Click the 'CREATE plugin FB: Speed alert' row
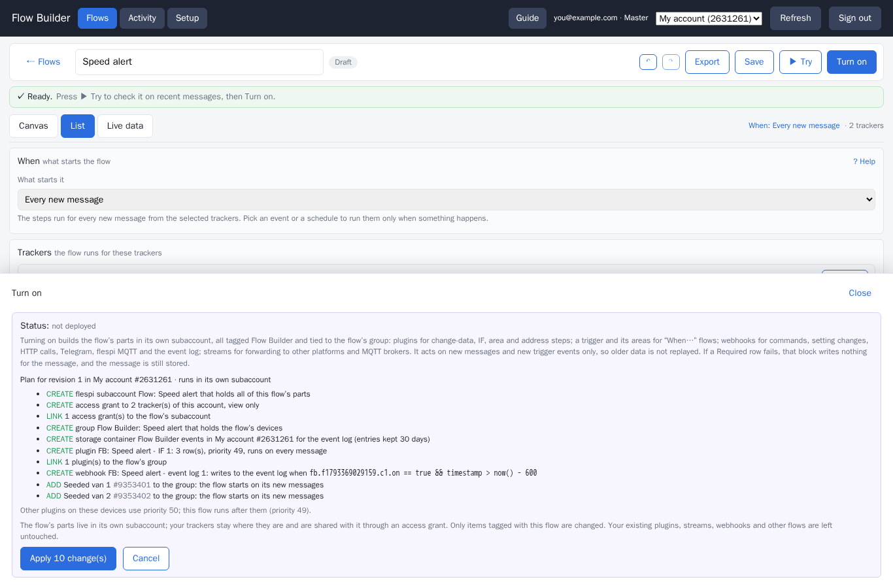Image resolution: width=893 pixels, height=588 pixels. [x=187, y=451]
